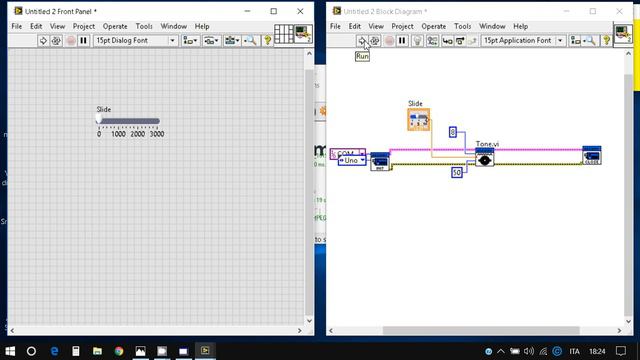Click Step Over in Block Diagram toolbar
Screen dimensions: 640x360
[x=460, y=40]
